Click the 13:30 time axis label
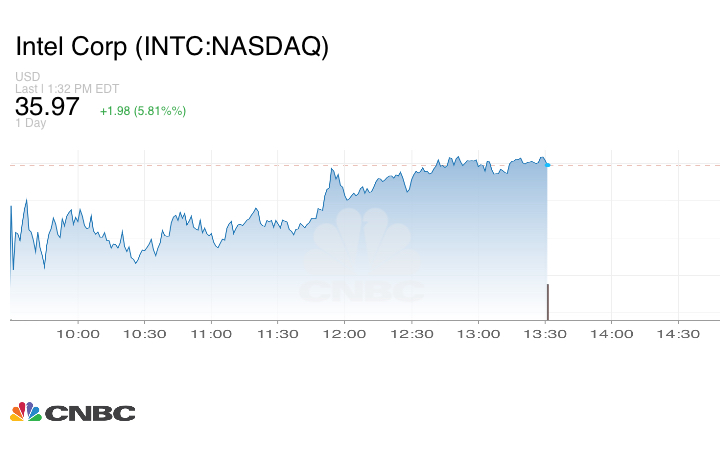 click(x=545, y=334)
